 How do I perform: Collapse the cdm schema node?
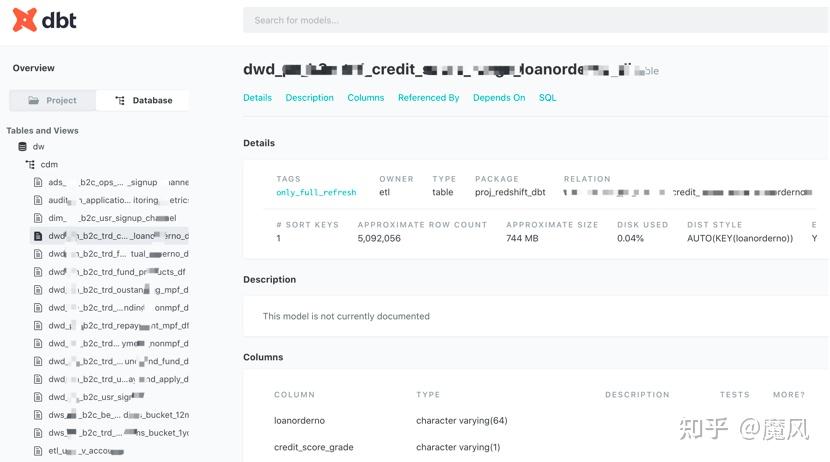(x=49, y=164)
